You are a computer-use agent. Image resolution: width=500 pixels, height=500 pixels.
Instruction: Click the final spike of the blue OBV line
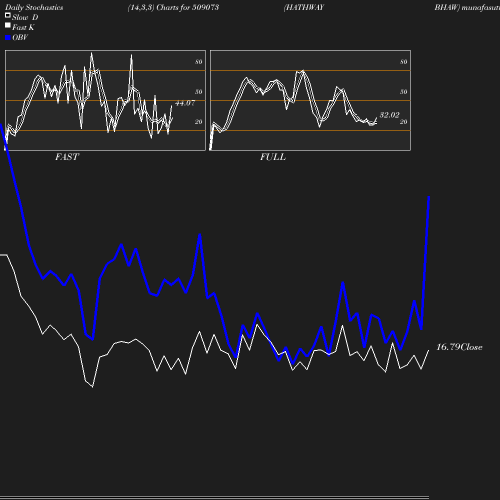(x=426, y=263)
